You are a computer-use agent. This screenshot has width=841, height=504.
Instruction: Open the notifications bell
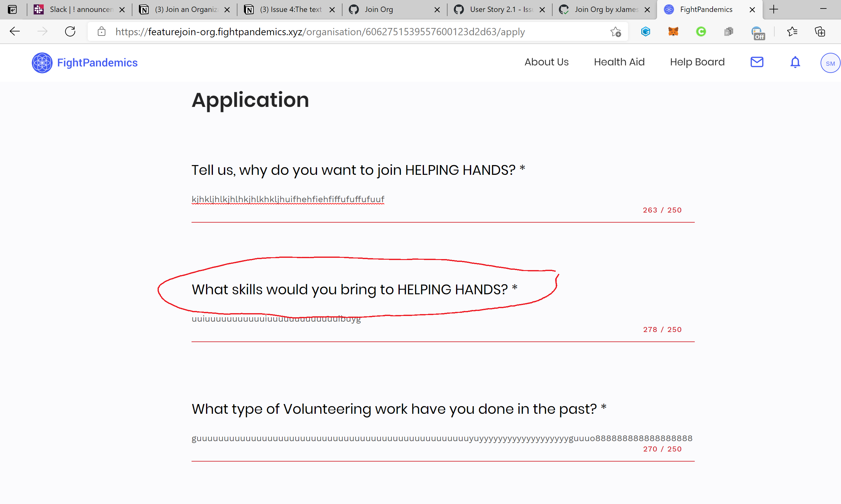coord(795,62)
